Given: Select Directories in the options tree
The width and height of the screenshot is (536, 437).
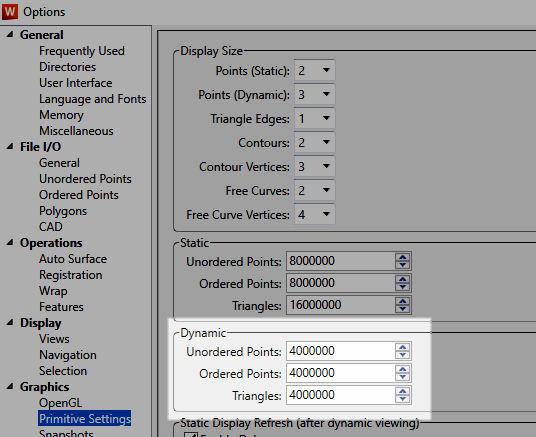Looking at the screenshot, I should [67, 67].
